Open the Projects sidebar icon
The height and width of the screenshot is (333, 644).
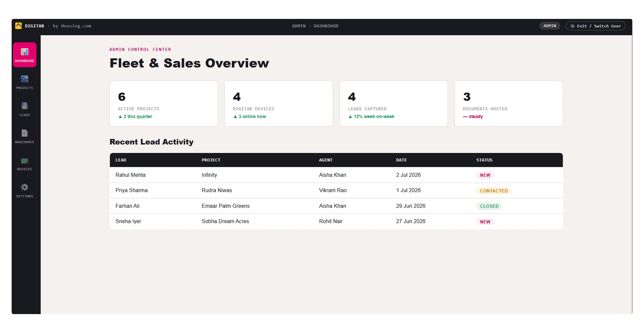pos(24,82)
